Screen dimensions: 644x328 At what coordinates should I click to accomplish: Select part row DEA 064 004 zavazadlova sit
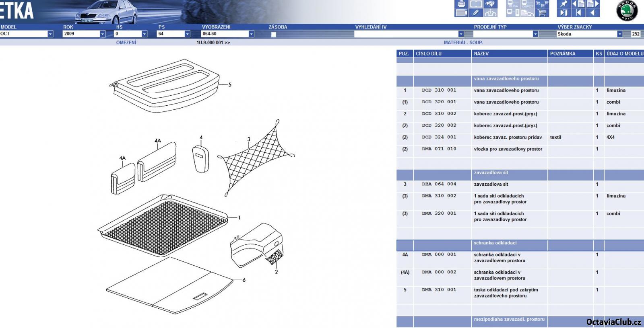491,184
